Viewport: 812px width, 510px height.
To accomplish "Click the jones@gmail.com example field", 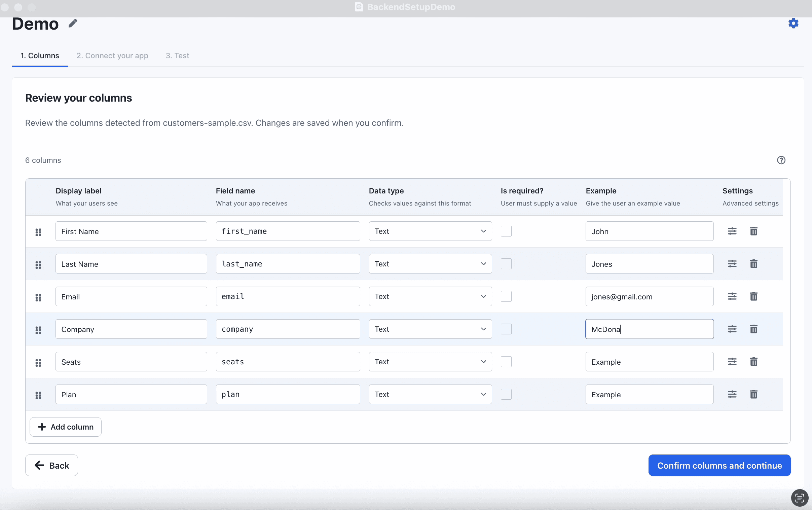I will [x=650, y=296].
